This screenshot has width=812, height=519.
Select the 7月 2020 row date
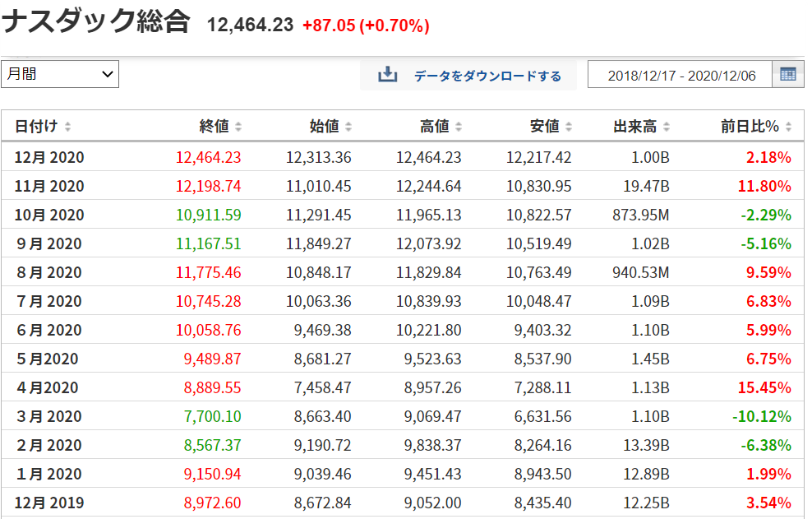pos(49,301)
